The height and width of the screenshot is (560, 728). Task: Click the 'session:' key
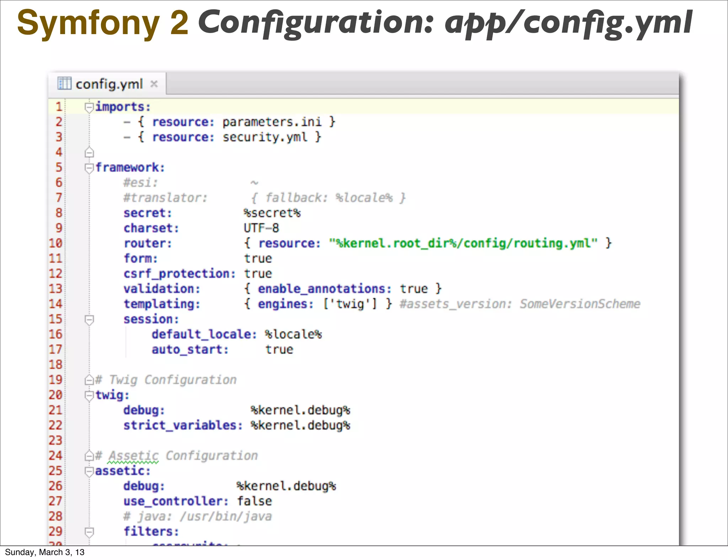pos(151,319)
